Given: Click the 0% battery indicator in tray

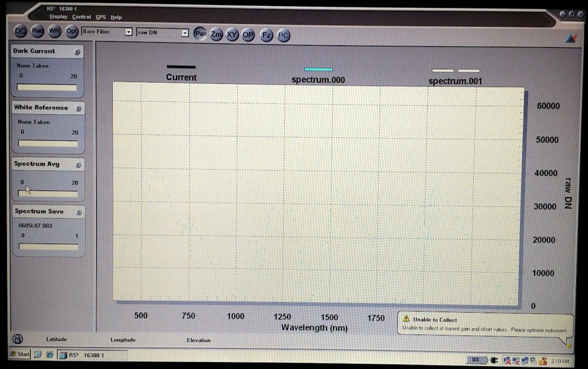Looking at the screenshot, I should [476, 360].
